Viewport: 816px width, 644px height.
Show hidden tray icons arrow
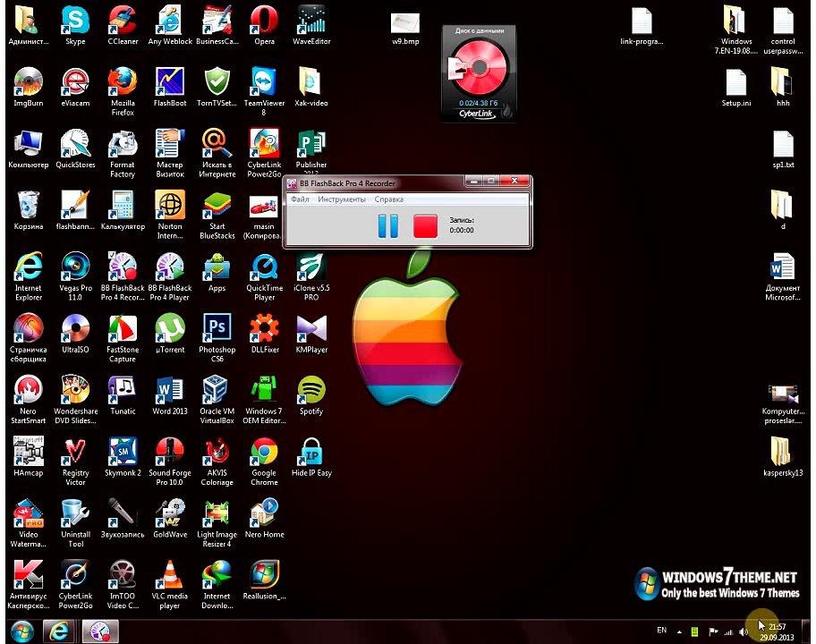(679, 631)
